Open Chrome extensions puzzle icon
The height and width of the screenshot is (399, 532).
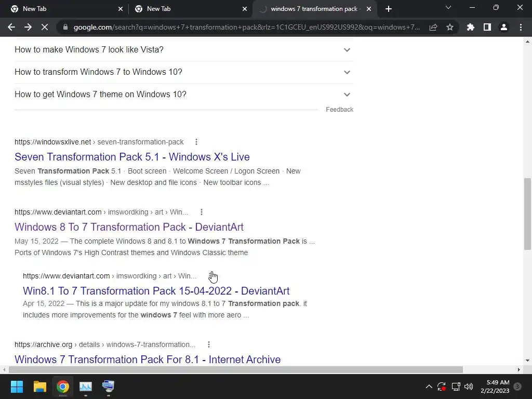[471, 27]
